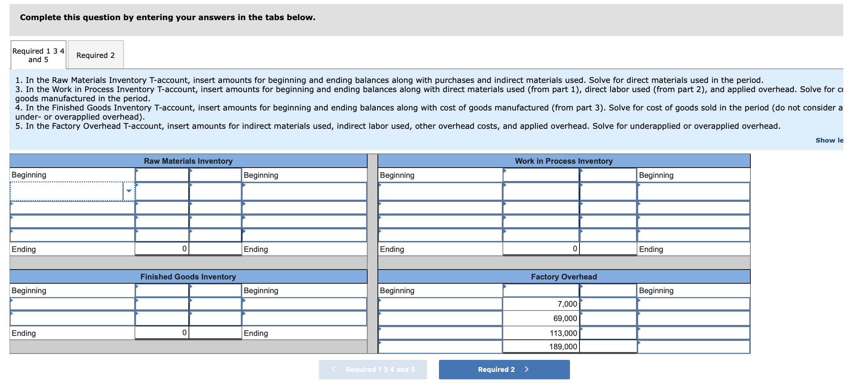Screen dimensions: 868x386
Task: Click the greyed Required 1 3 4 and 5 back button
Action: pos(373,369)
